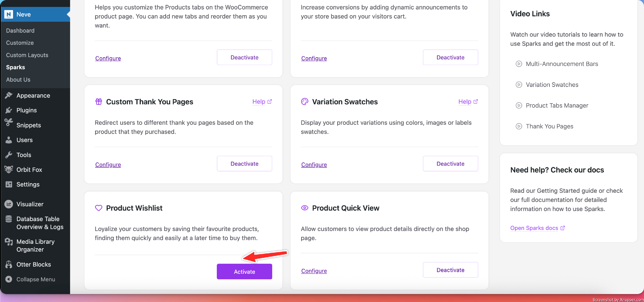
Task: Click play icon beside Thank You Pages video
Action: [x=519, y=126]
